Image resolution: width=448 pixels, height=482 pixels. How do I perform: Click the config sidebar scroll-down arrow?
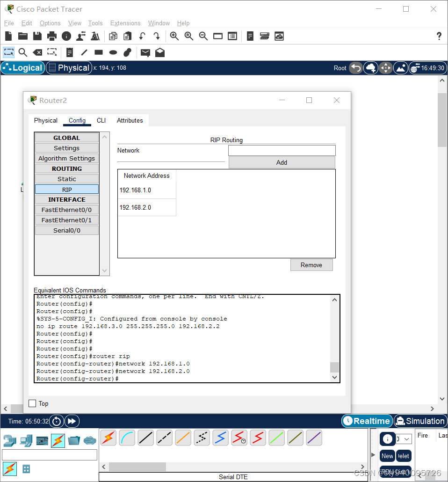coord(104,270)
